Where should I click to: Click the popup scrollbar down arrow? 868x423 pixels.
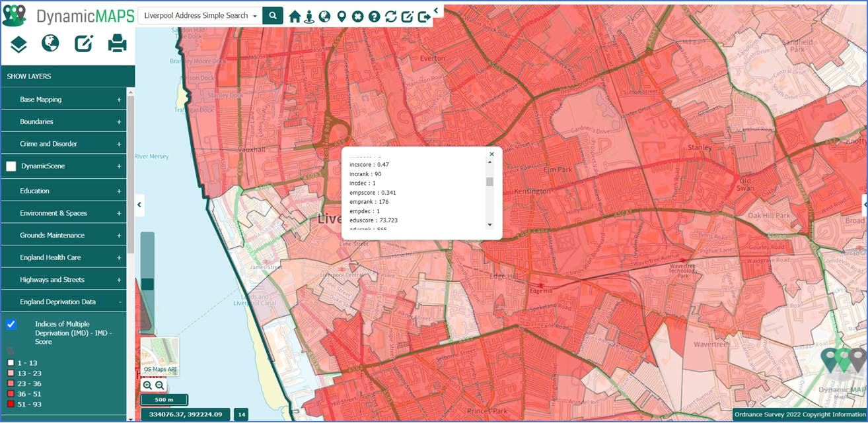[489, 225]
